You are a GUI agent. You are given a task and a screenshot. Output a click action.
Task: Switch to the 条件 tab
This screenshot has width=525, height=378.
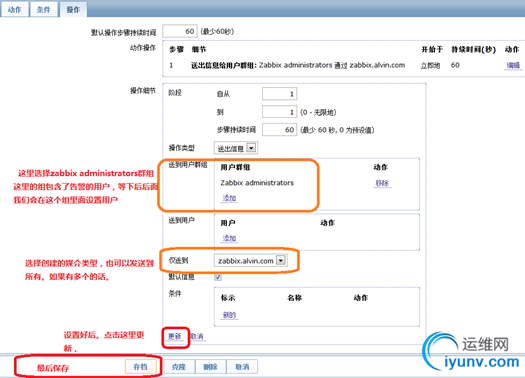tap(43, 9)
